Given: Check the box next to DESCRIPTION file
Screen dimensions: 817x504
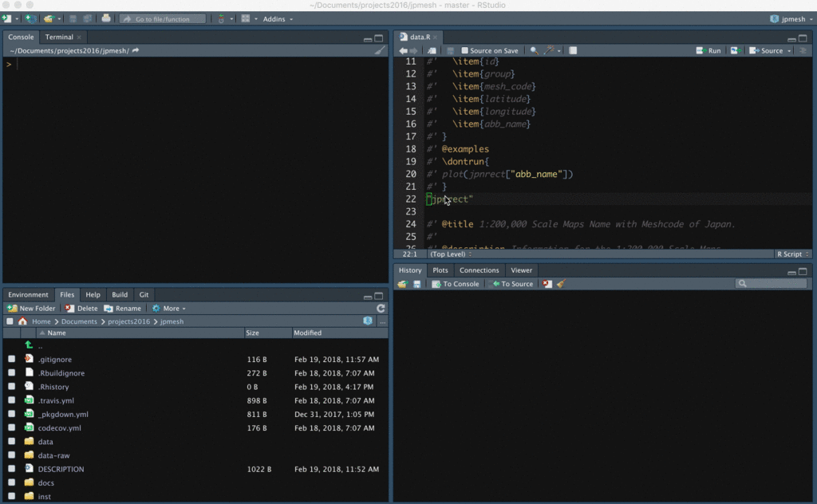Looking at the screenshot, I should pos(11,469).
